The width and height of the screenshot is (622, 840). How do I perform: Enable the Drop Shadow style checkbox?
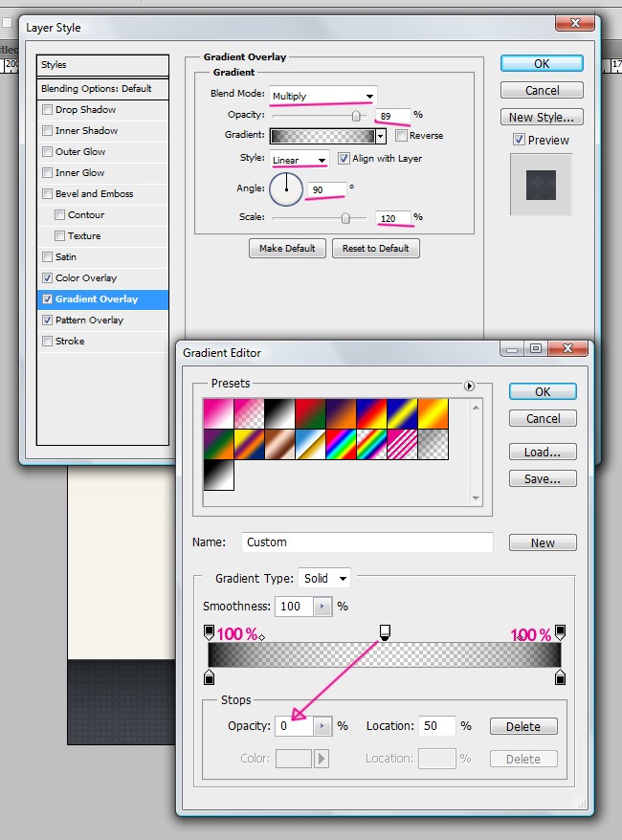tap(47, 110)
